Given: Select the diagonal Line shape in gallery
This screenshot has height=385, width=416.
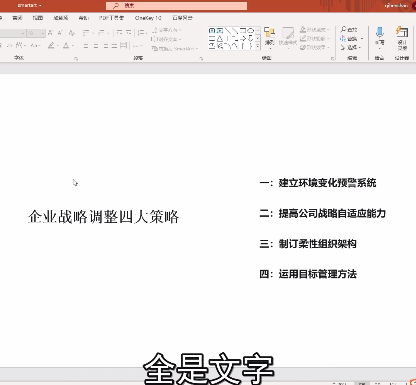Looking at the screenshot, I should click(x=228, y=31).
